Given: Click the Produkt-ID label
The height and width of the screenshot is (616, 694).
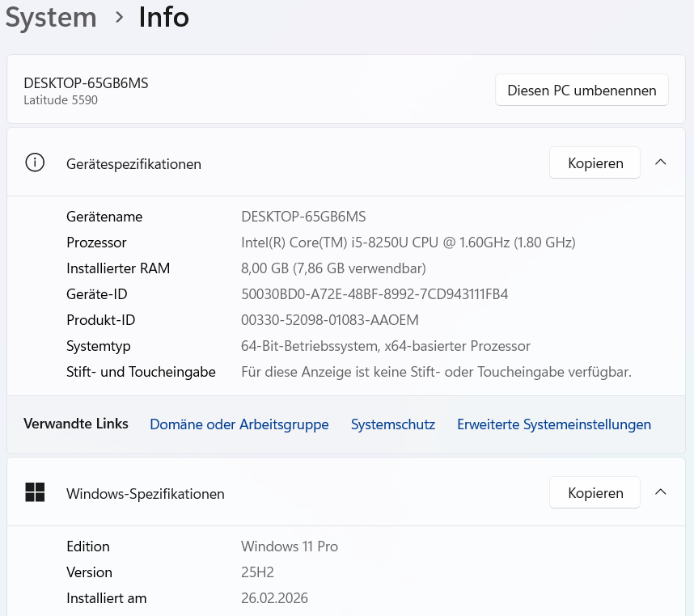Looking at the screenshot, I should pyautogui.click(x=101, y=320).
